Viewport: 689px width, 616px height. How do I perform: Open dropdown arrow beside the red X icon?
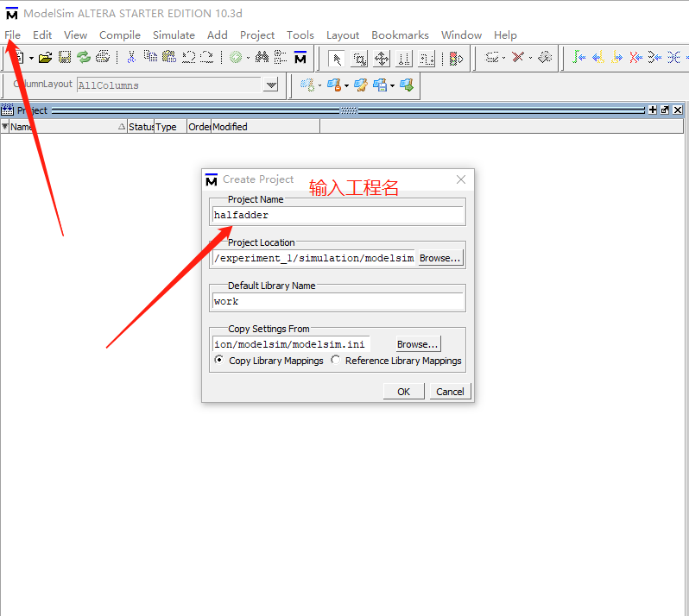[530, 58]
